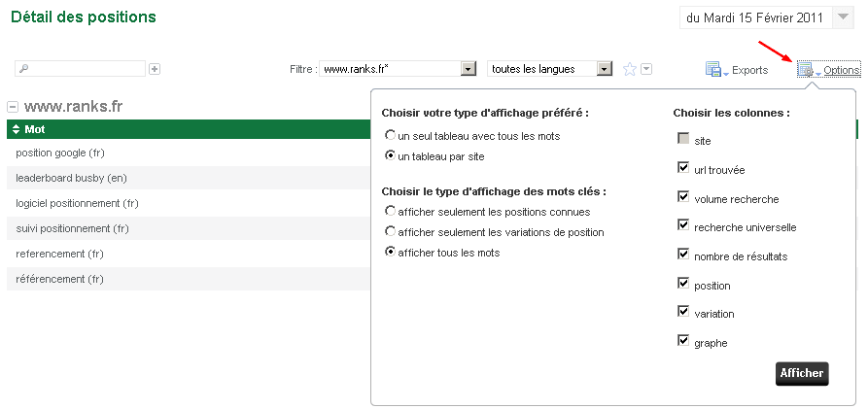868x409 pixels.
Task: Click the plus icon beside search box
Action: pos(155,69)
